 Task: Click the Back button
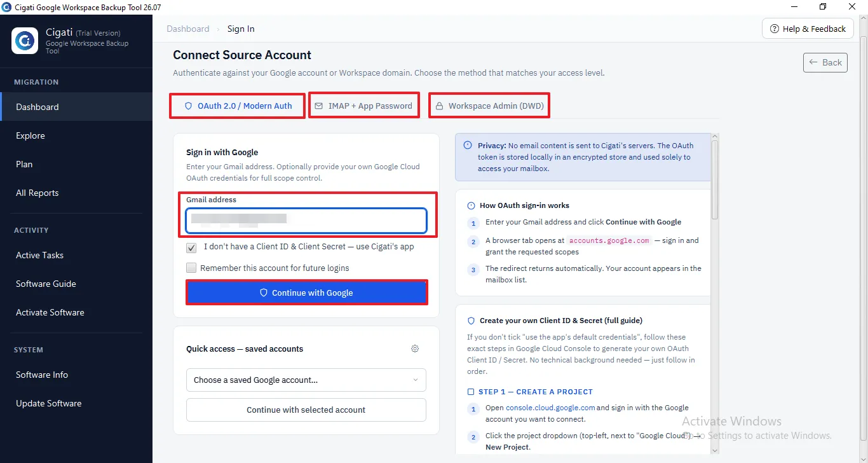(x=825, y=62)
